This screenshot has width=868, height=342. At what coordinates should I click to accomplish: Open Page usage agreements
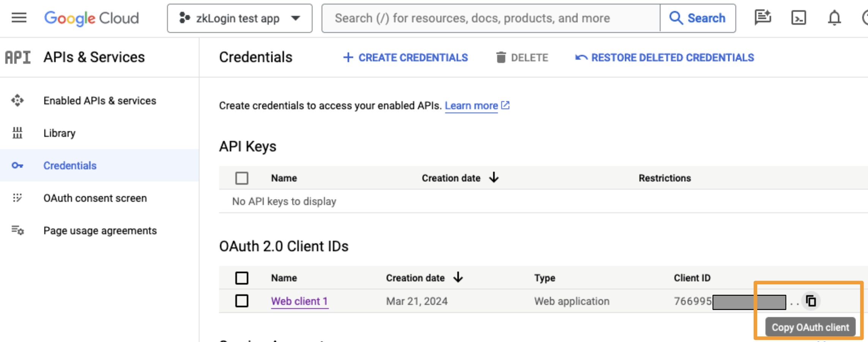click(100, 231)
